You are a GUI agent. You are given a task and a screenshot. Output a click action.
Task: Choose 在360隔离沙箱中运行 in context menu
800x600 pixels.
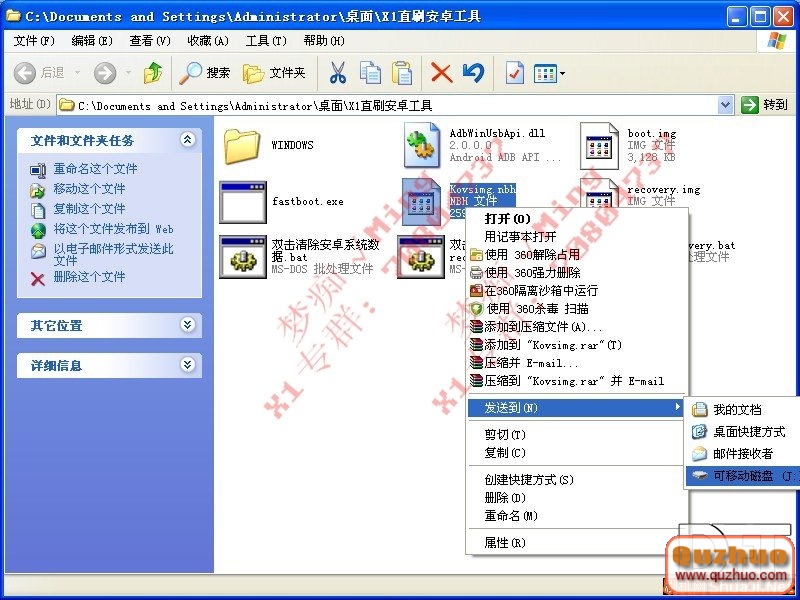[x=577, y=291]
